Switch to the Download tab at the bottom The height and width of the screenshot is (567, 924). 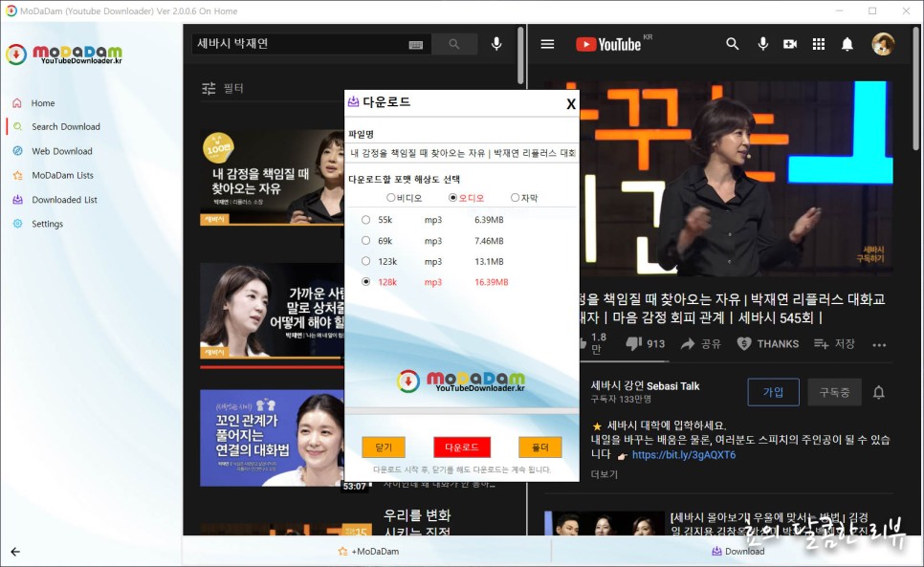coord(738,552)
